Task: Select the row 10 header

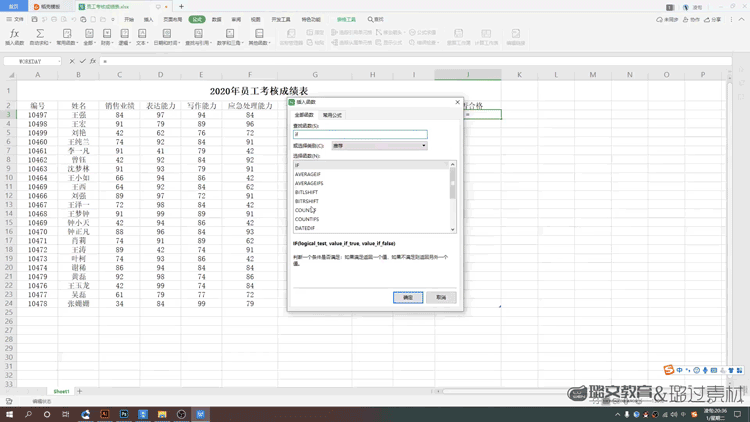Action: (8, 178)
